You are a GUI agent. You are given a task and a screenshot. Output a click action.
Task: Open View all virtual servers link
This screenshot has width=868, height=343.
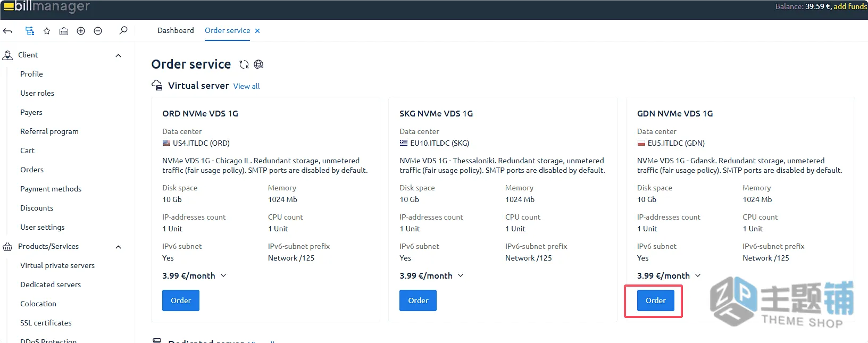(x=246, y=86)
